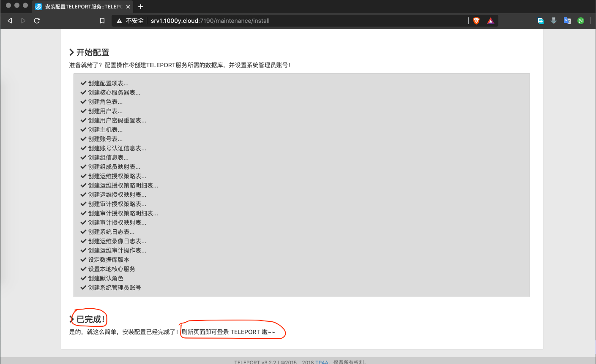596x364 pixels.
Task: Select the 设定数据库版本 log line
Action: (x=105, y=260)
